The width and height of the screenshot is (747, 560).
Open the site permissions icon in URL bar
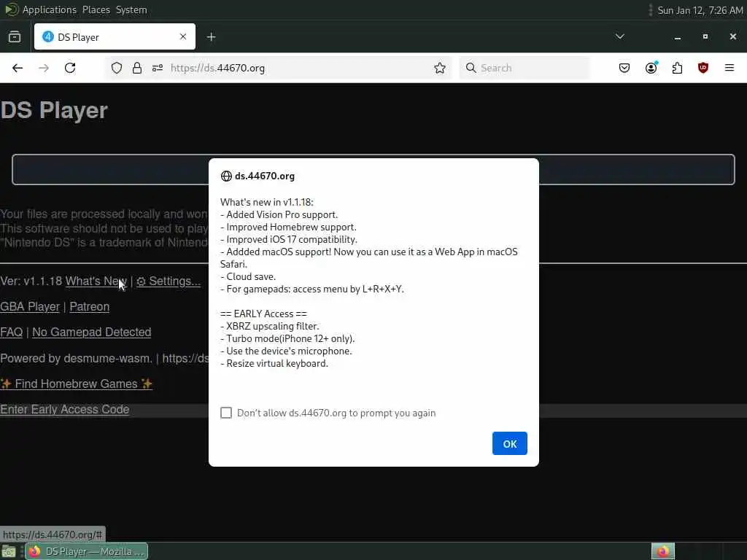pyautogui.click(x=158, y=68)
